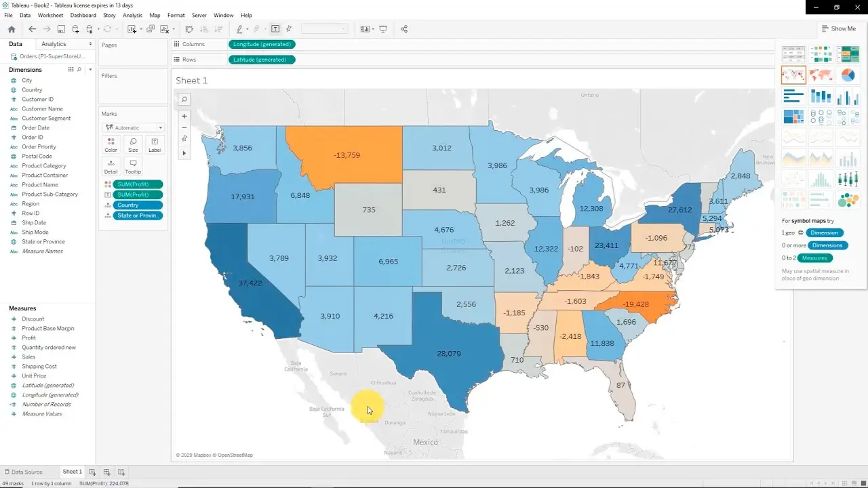Toggle Show Mark Labels in toolbar

[275, 29]
